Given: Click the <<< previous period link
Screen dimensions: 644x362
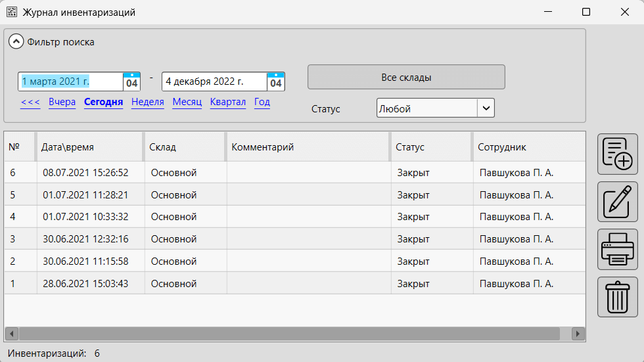Looking at the screenshot, I should 30,102.
